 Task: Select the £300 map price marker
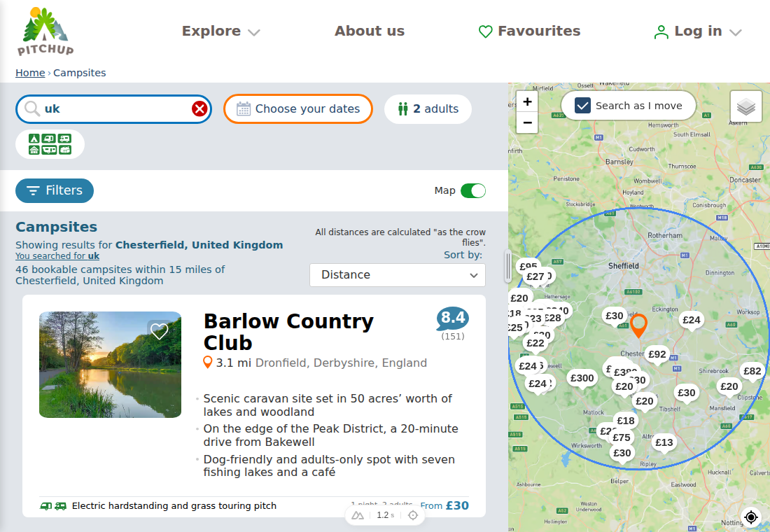point(582,378)
